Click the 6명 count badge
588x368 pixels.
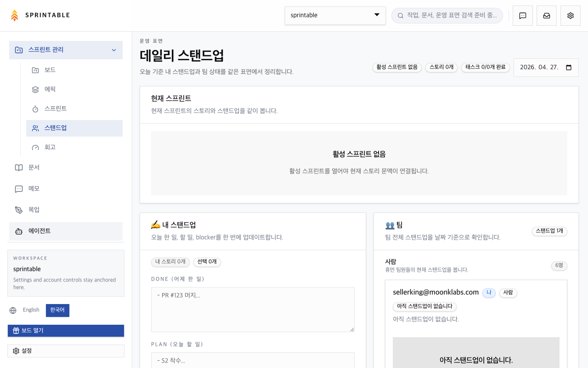(x=559, y=265)
